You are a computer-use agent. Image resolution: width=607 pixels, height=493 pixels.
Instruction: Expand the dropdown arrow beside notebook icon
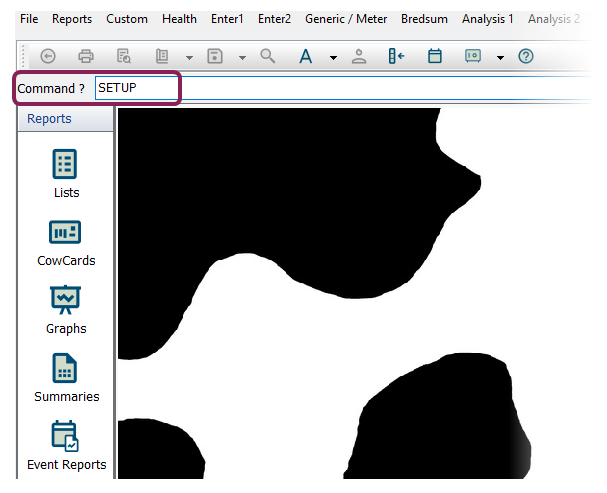coord(189,58)
